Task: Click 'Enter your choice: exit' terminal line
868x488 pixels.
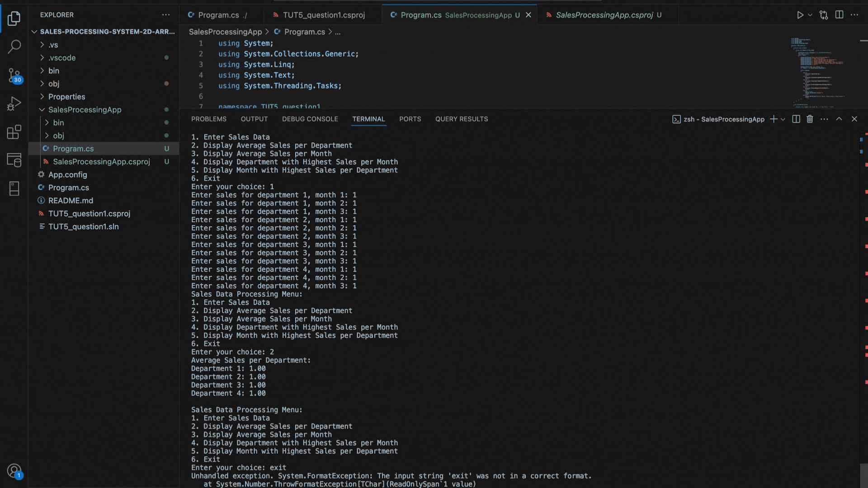Action: [x=238, y=468]
